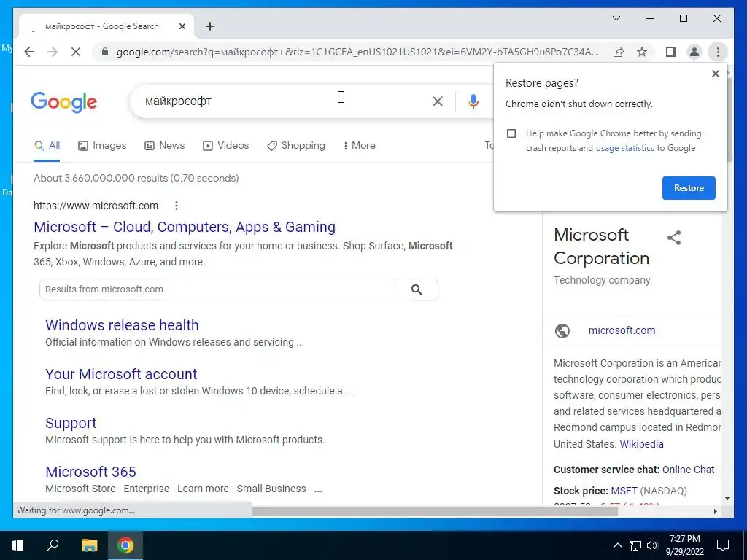This screenshot has width=747, height=560.
Task: Open the Windows Start menu
Action: click(x=18, y=545)
